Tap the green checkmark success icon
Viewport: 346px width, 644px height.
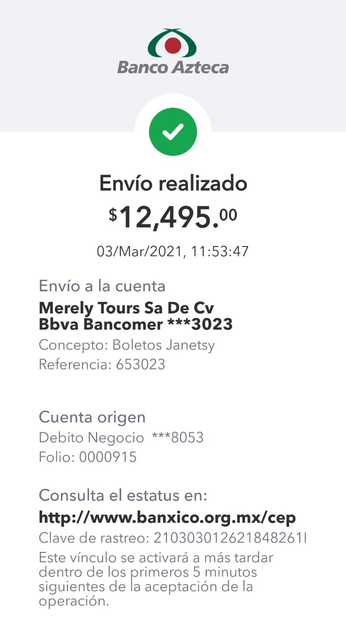pyautogui.click(x=173, y=132)
